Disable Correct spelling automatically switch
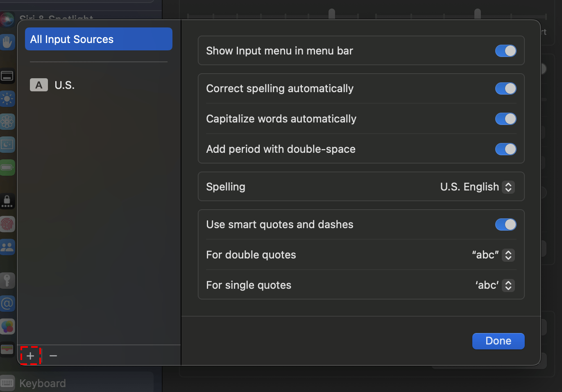This screenshot has height=392, width=562. pyautogui.click(x=505, y=88)
